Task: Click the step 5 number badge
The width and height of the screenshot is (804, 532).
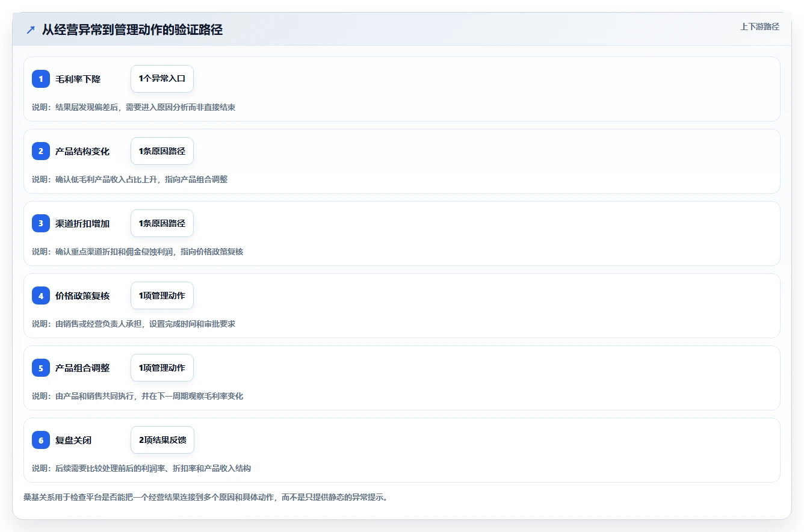Action: tap(41, 368)
